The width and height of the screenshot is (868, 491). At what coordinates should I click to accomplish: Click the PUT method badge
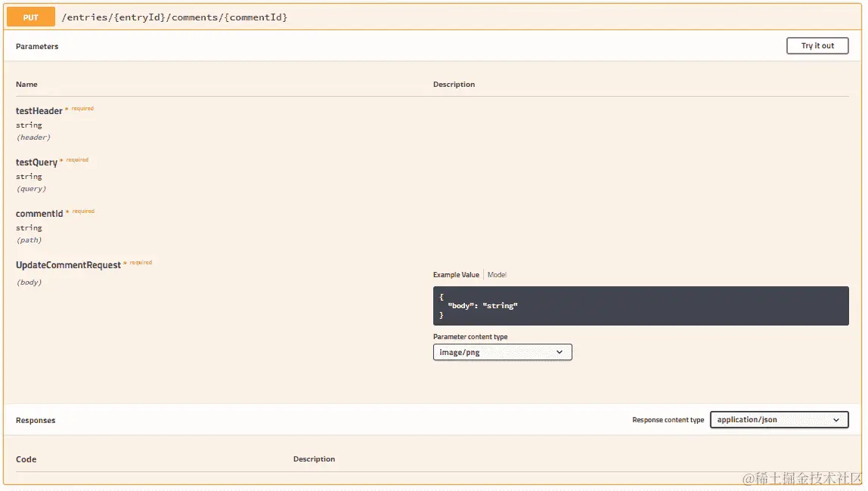click(x=29, y=16)
